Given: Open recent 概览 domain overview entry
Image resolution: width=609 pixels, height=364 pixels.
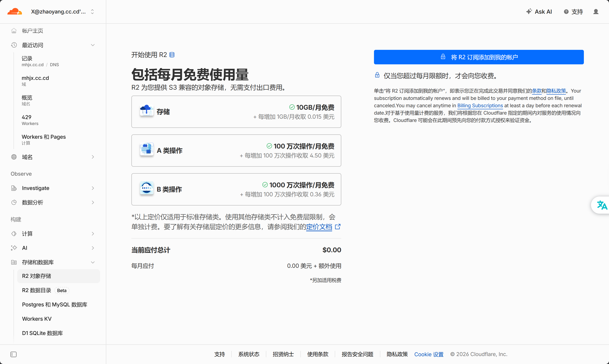Looking at the screenshot, I should [x=27, y=100].
